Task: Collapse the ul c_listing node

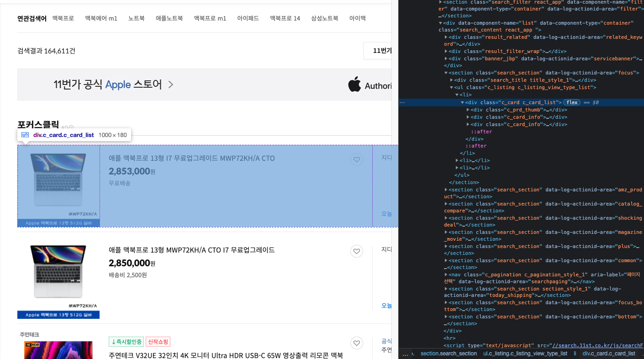Action: tap(452, 88)
